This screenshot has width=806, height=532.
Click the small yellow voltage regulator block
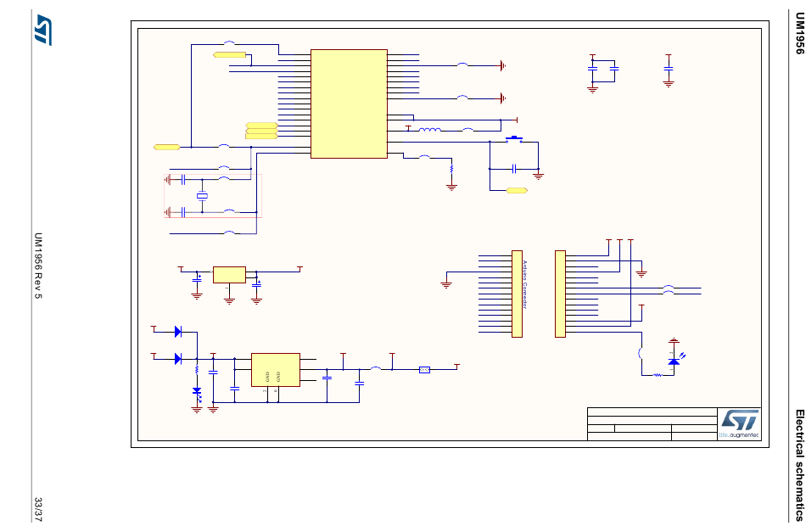pyautogui.click(x=229, y=274)
